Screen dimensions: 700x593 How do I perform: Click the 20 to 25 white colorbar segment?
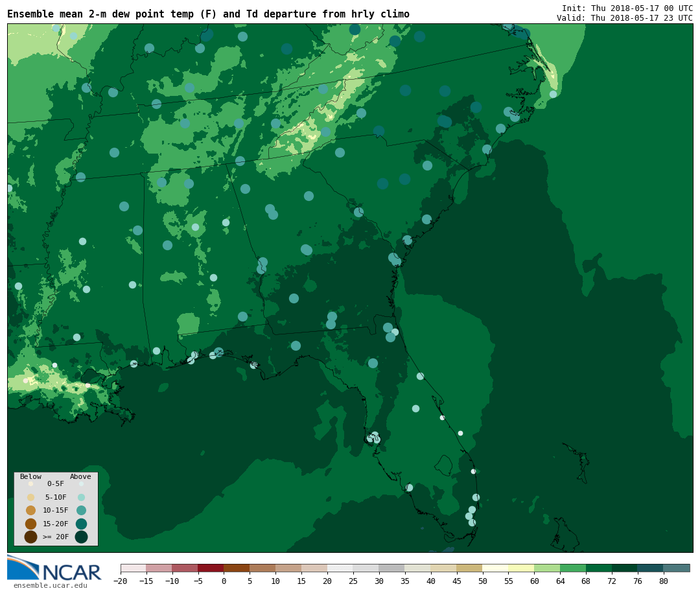tap(341, 568)
